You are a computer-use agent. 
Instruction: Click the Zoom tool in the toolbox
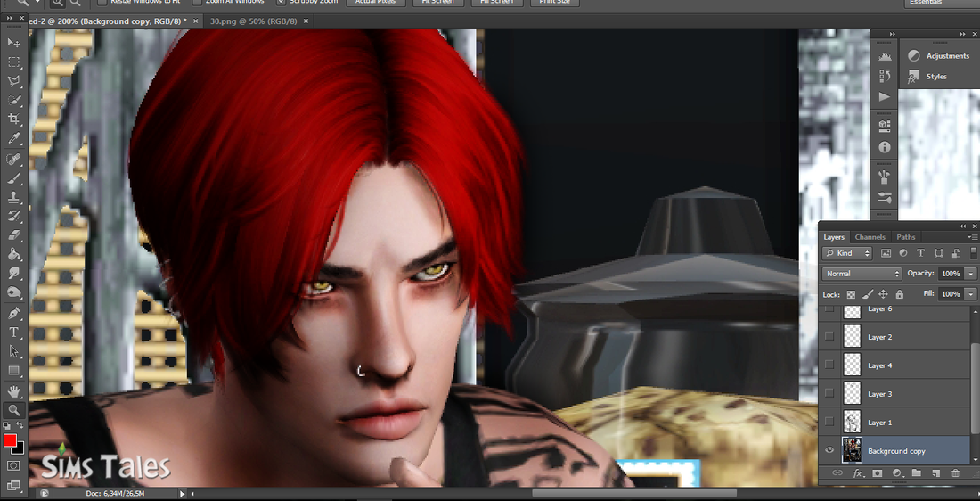[x=13, y=410]
